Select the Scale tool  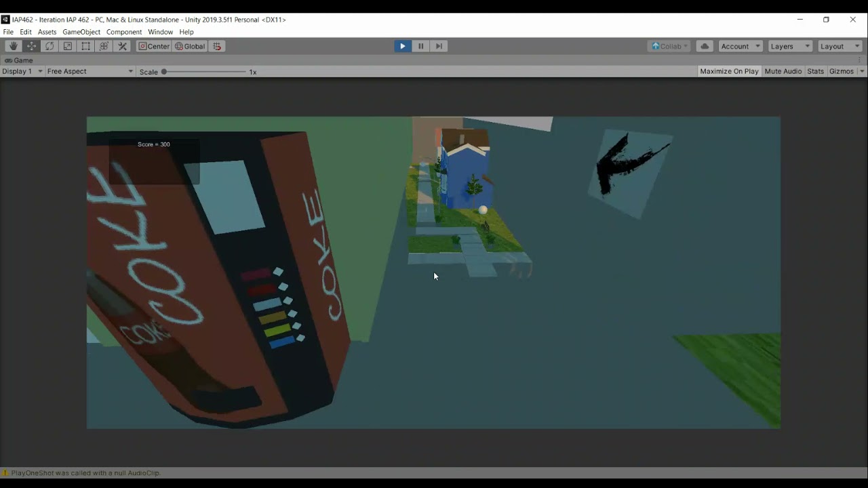pyautogui.click(x=68, y=46)
